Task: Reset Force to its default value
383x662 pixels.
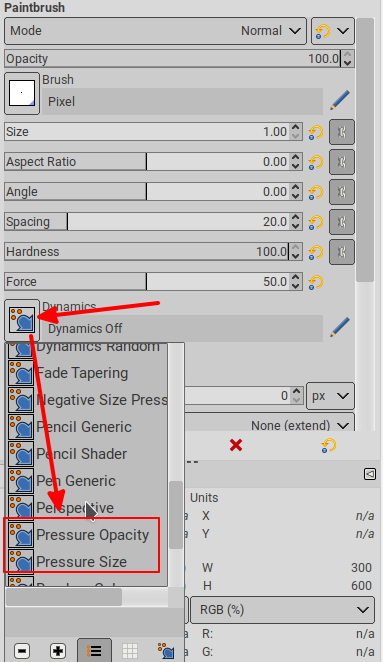Action: (315, 282)
